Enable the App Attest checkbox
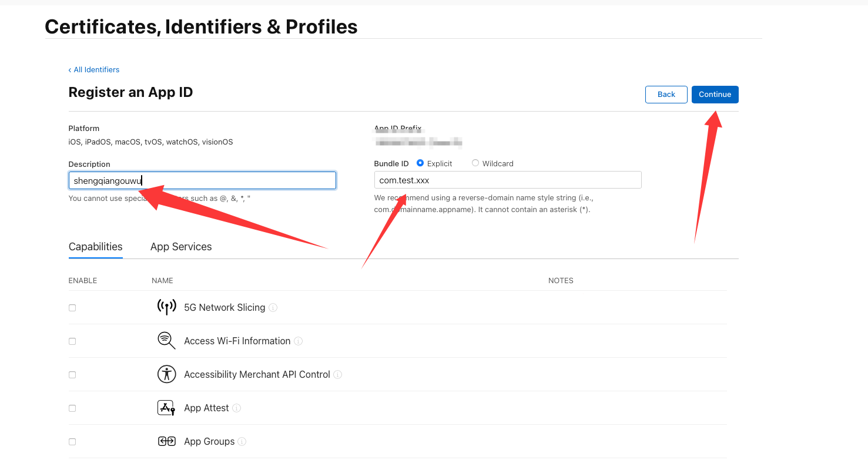 click(72, 408)
